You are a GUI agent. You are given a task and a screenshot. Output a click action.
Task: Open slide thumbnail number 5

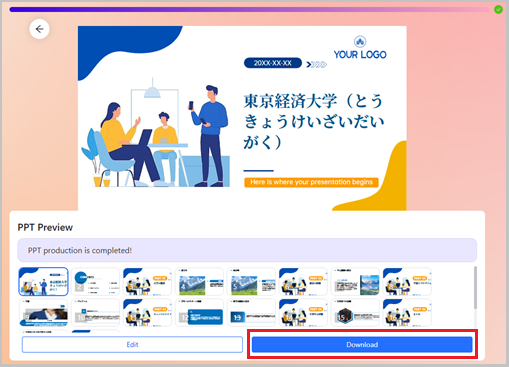coord(251,282)
